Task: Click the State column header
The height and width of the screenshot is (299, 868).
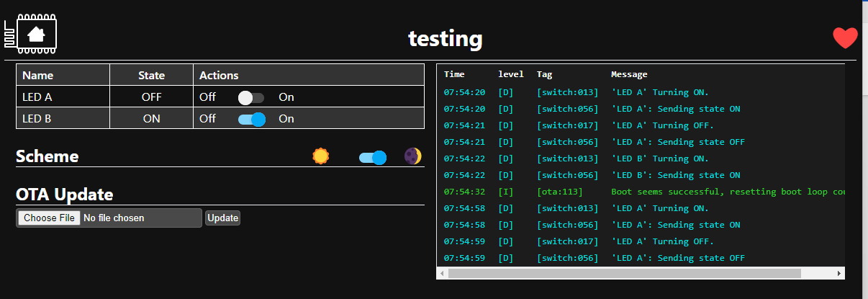Action: tap(151, 75)
